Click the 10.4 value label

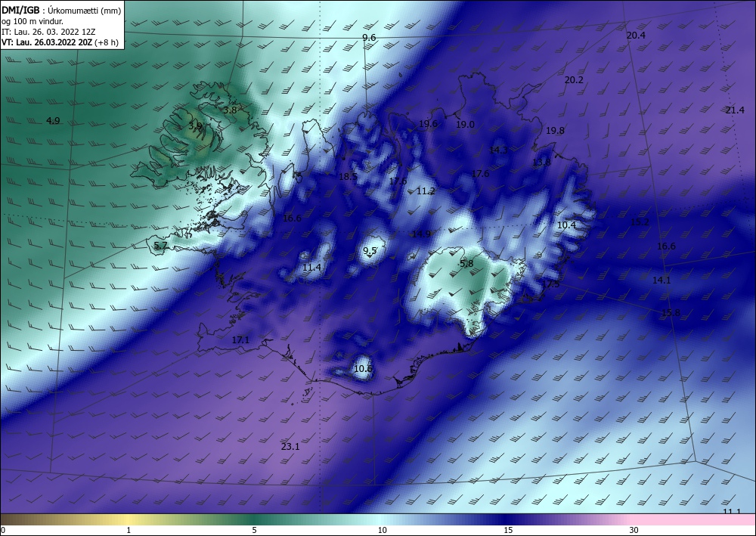566,225
